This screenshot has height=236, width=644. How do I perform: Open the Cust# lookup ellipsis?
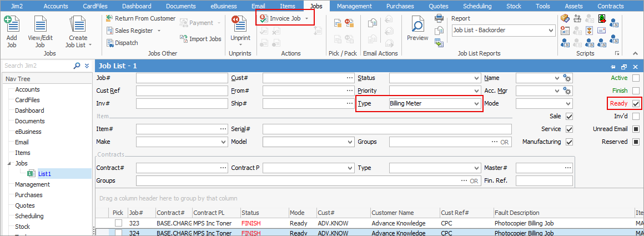coord(350,78)
